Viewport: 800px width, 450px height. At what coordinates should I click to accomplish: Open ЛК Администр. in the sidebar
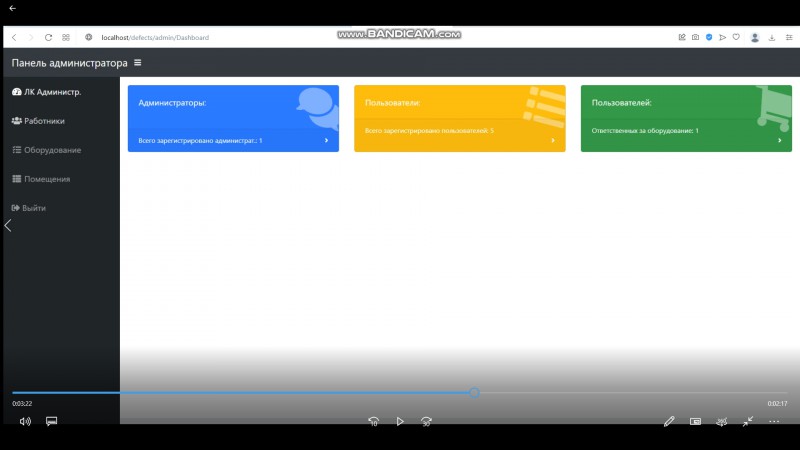46,92
